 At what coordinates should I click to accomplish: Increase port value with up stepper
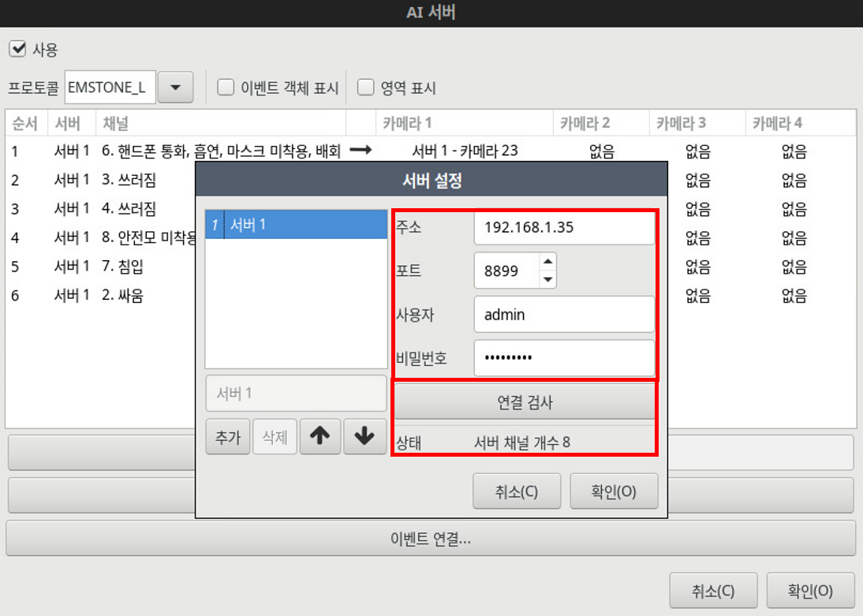pyautogui.click(x=548, y=262)
